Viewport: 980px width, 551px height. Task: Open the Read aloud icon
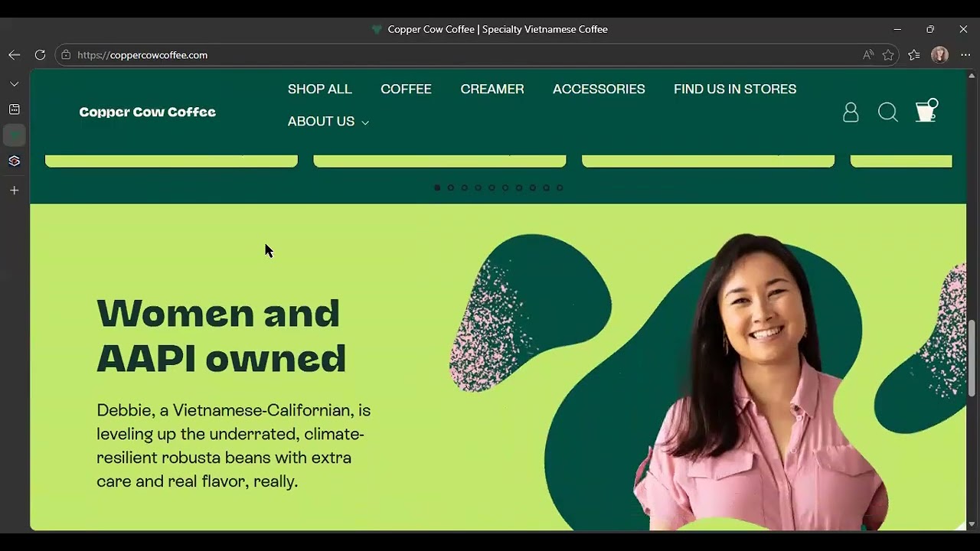[867, 55]
